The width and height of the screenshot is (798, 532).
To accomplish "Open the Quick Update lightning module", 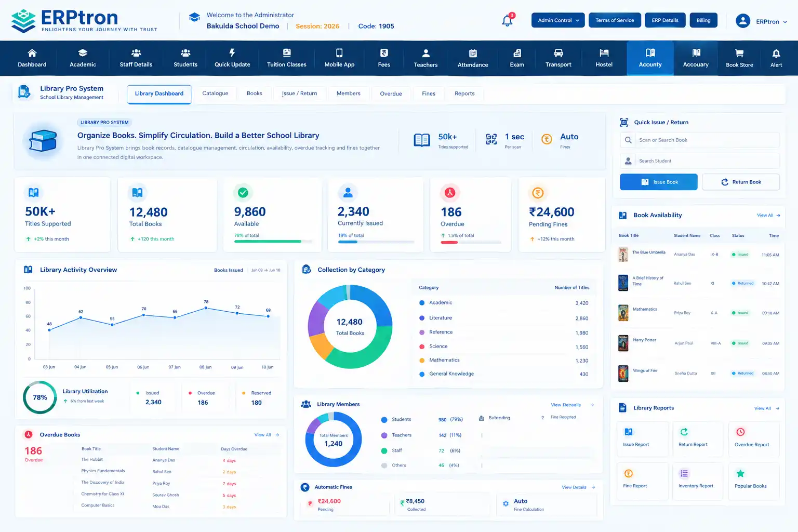I will coord(232,58).
